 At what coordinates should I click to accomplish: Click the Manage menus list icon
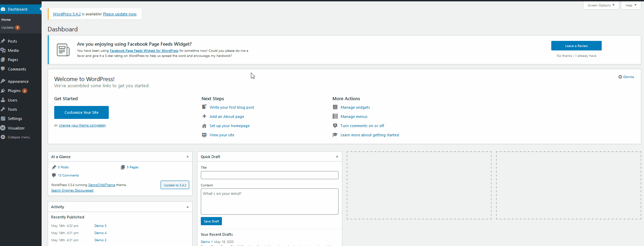click(x=335, y=116)
